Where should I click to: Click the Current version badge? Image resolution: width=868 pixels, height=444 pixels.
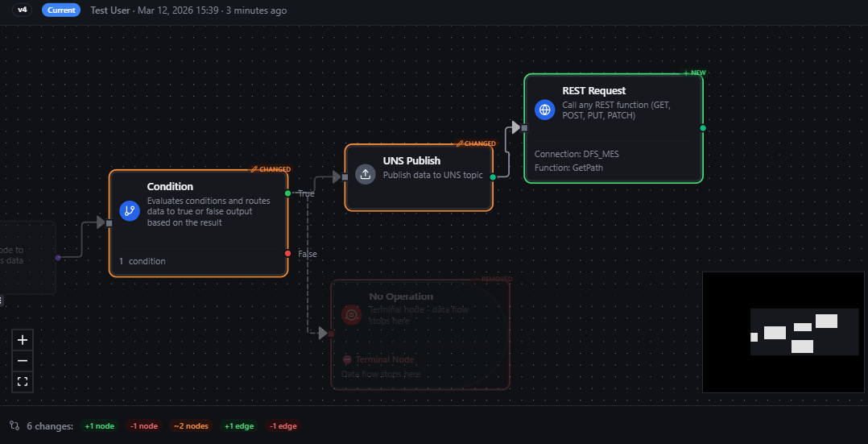(x=61, y=10)
